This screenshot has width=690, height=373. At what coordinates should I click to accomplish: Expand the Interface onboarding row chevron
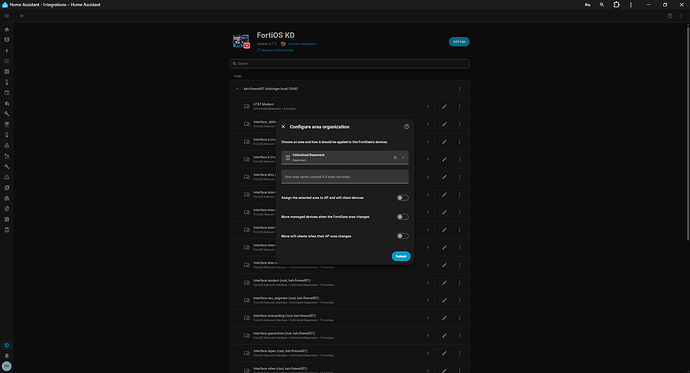click(428, 318)
